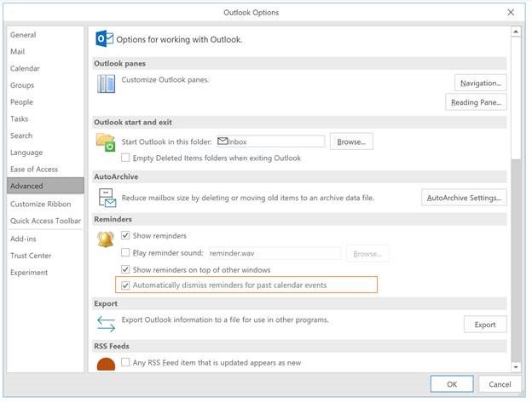Click the Export arrows icon
The width and height of the screenshot is (532, 403).
click(x=106, y=324)
